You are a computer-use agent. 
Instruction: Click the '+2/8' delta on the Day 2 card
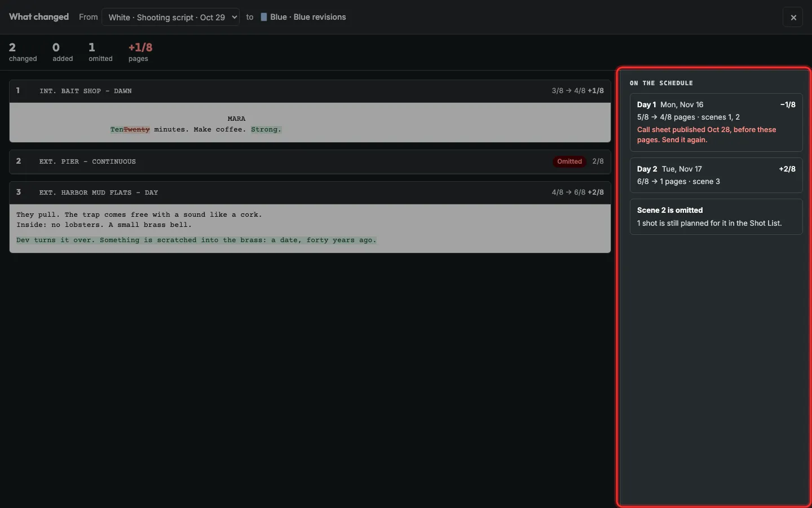coord(787,169)
